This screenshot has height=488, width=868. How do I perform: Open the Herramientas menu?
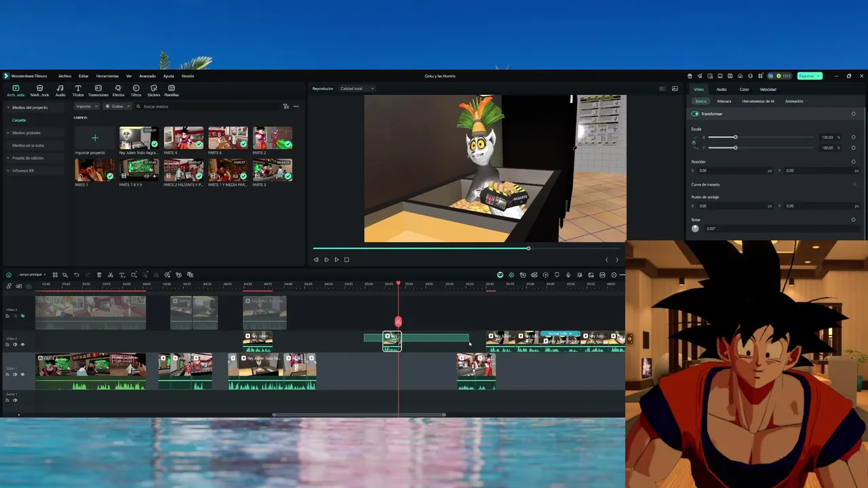[x=107, y=76]
